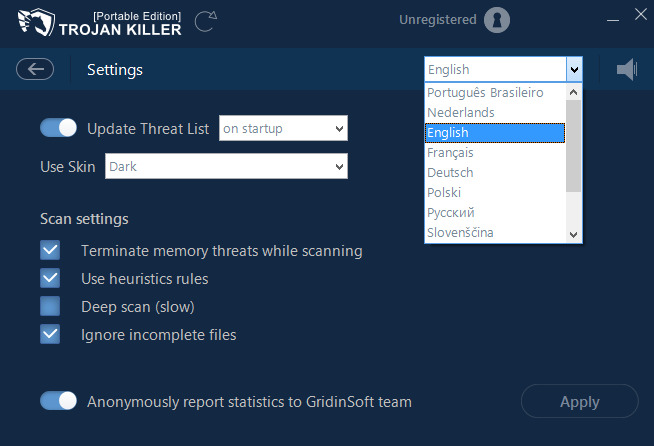Viewport: 654px width, 446px height.
Task: Click the Unregistered user profile icon
Action: pyautogui.click(x=496, y=20)
